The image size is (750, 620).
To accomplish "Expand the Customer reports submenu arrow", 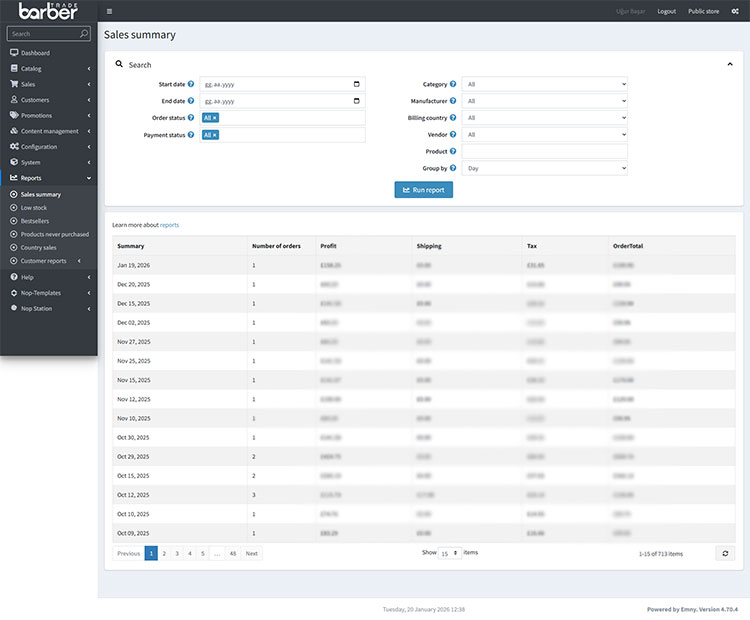I will (x=79, y=261).
